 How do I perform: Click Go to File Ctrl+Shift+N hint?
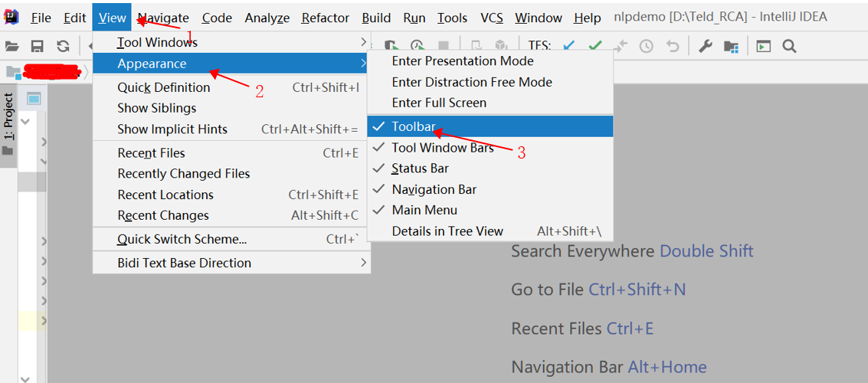pos(598,290)
